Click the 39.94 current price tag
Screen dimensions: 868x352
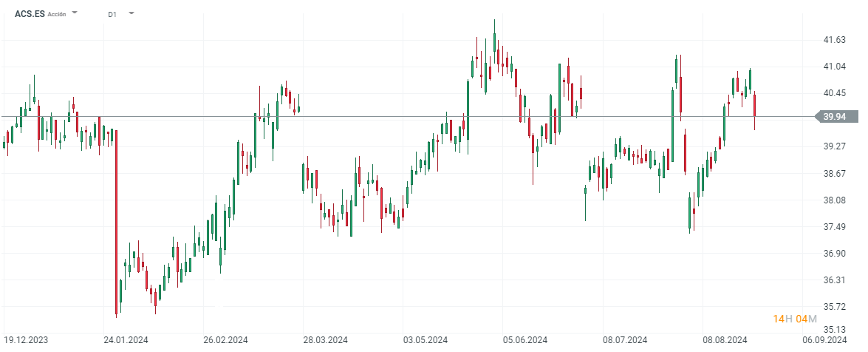point(835,116)
